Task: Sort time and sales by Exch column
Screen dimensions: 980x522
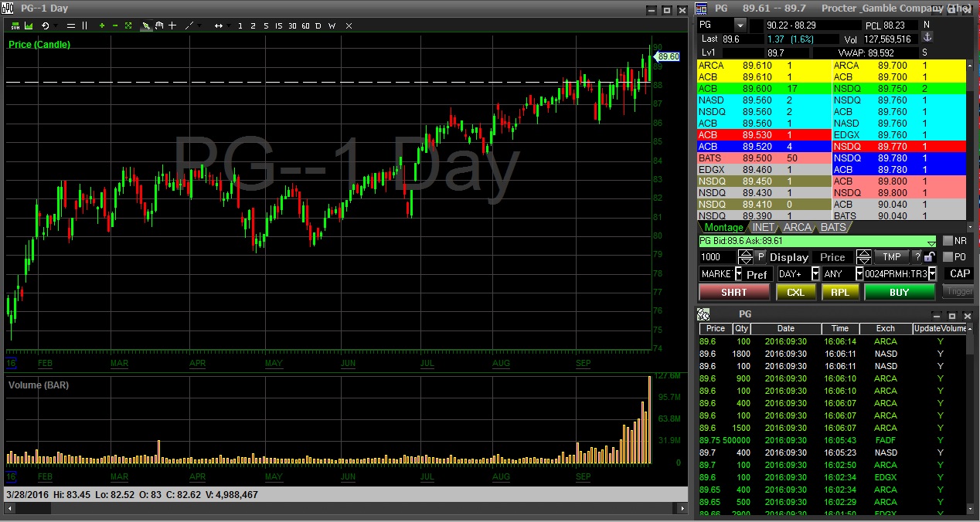Action: pyautogui.click(x=886, y=329)
